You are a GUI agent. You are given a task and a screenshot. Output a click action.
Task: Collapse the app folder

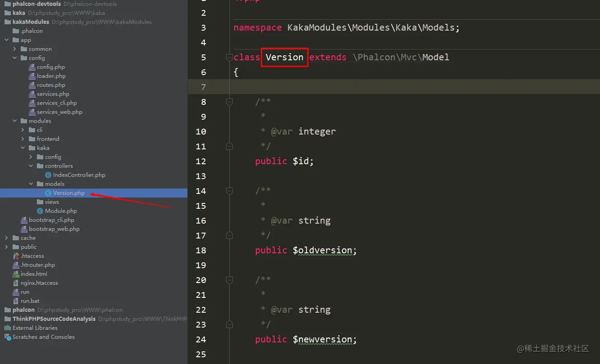point(7,40)
